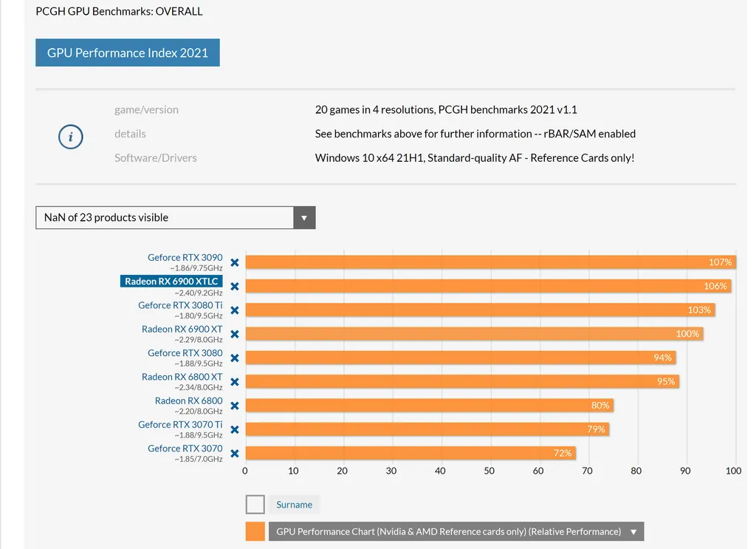Viewport: 756px width, 549px height.
Task: Click the Surname legend label
Action: [294, 505]
